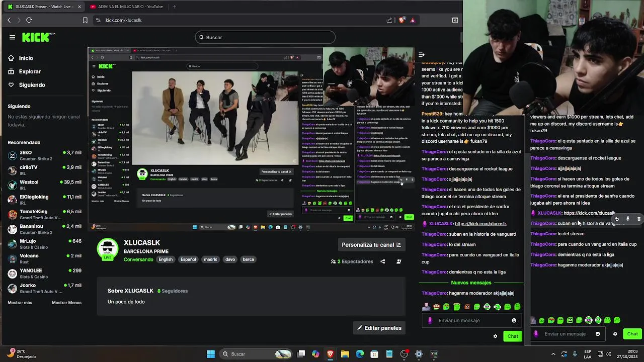Viewport: 644px width, 362px height.
Task: Click the Kick logo
Action: 38,37
